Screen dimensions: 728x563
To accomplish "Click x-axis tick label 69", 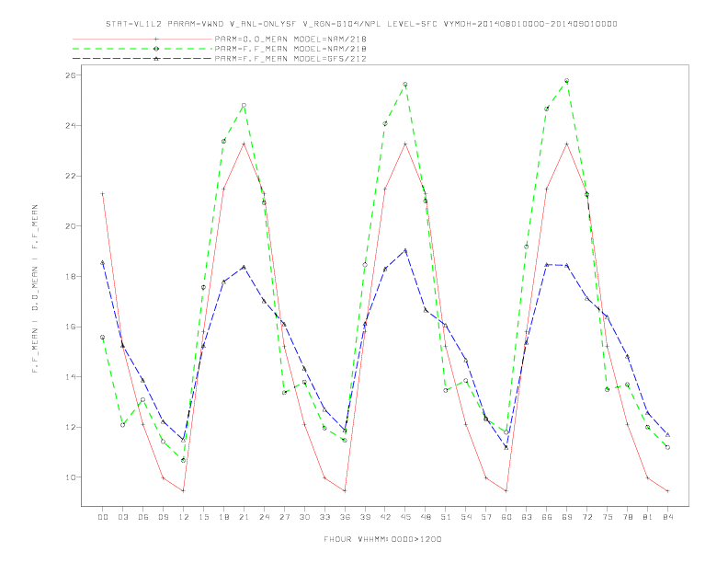I will pos(567,517).
